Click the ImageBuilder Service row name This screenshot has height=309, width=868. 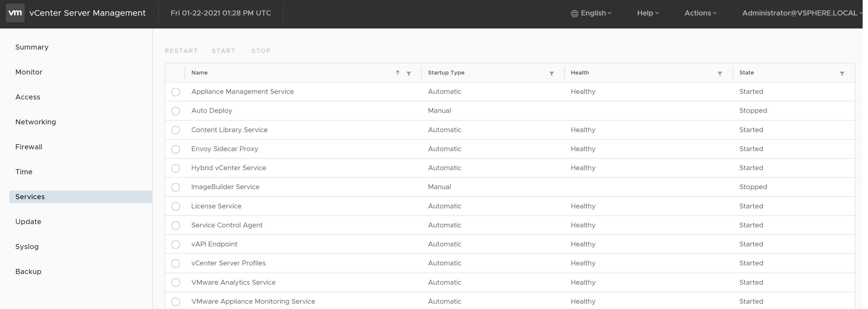pos(225,187)
